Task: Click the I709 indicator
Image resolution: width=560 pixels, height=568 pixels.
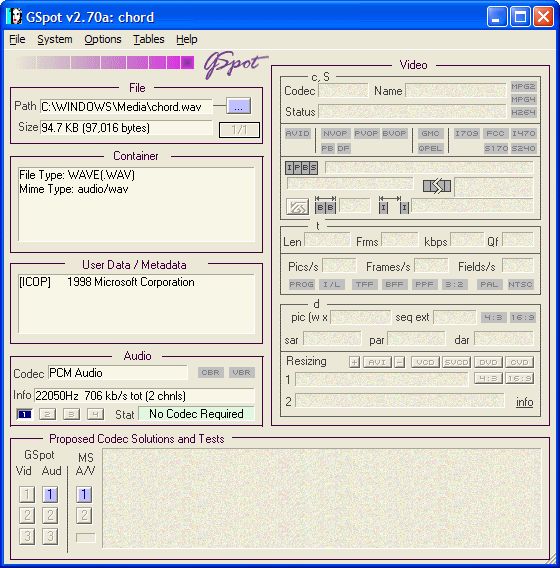Action: click(467, 133)
